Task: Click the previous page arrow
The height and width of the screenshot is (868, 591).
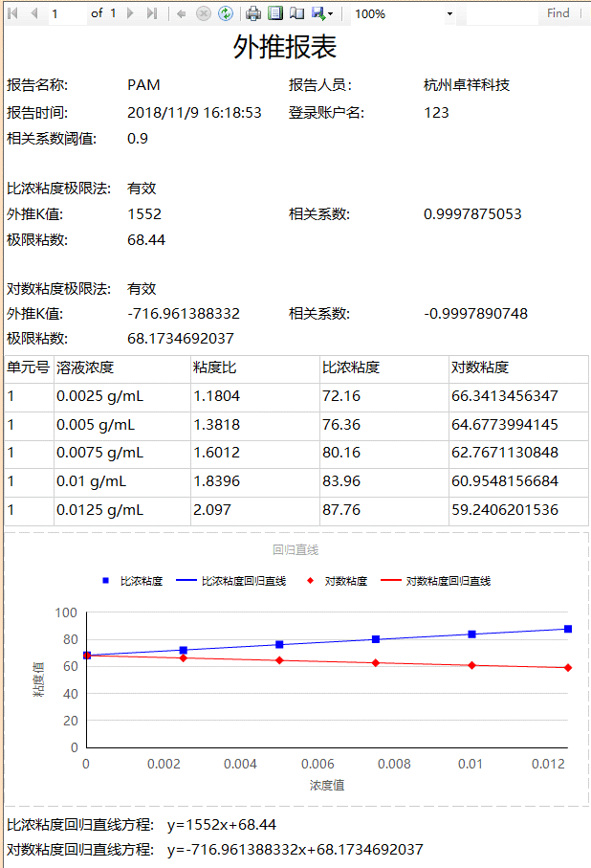Action: pos(34,13)
